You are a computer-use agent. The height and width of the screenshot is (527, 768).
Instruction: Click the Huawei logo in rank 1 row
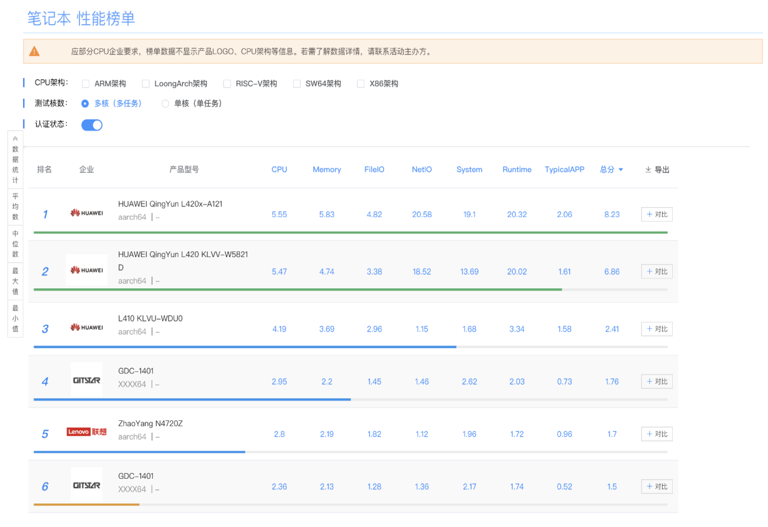86,214
